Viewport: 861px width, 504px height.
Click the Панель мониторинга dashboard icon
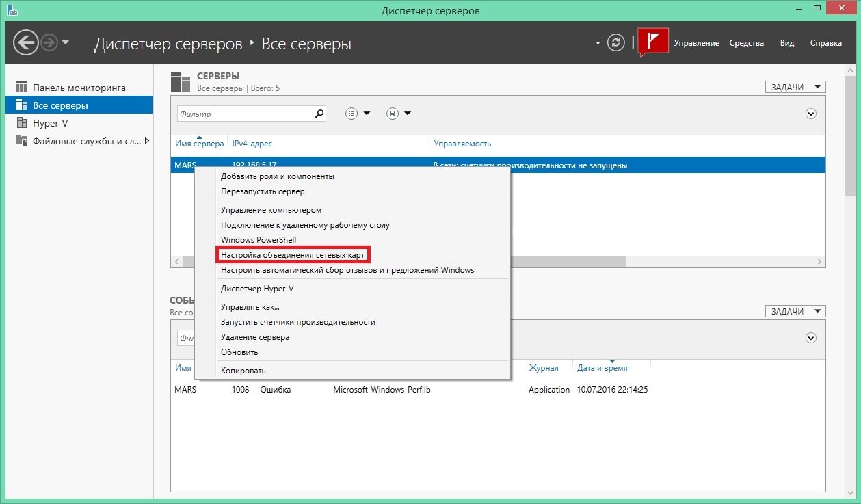pyautogui.click(x=21, y=88)
